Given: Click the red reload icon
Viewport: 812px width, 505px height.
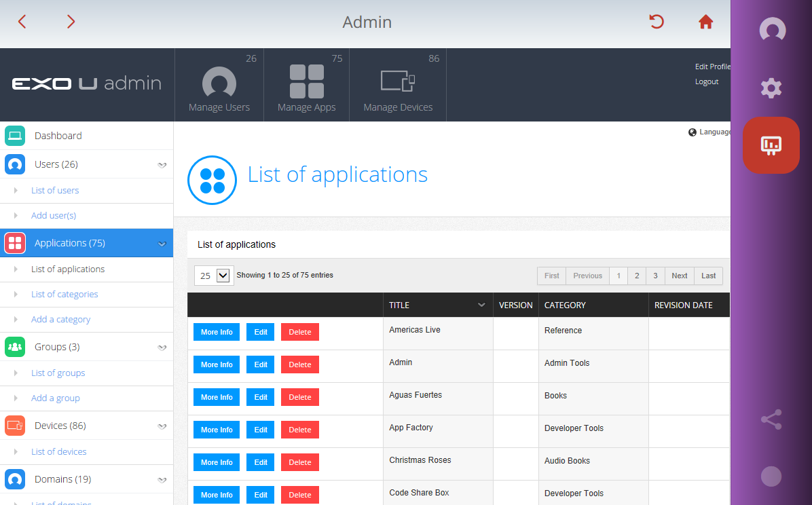Looking at the screenshot, I should 657,22.
